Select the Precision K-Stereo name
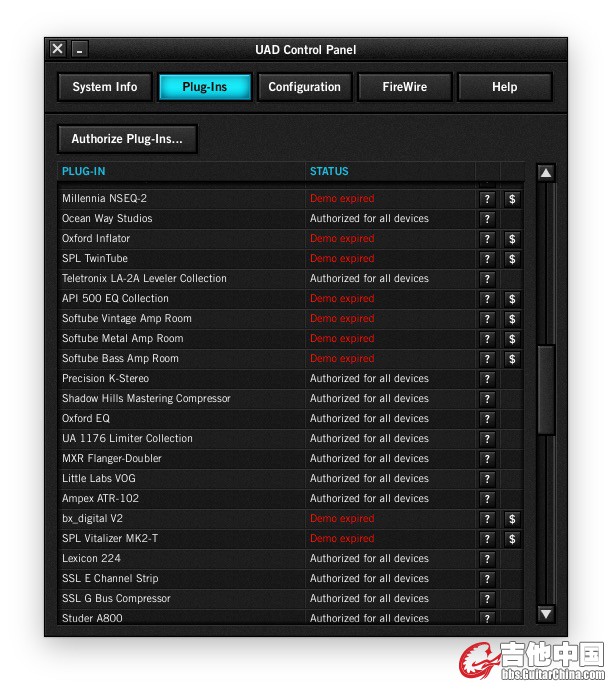Screen dimensions: 612x690 [105, 378]
